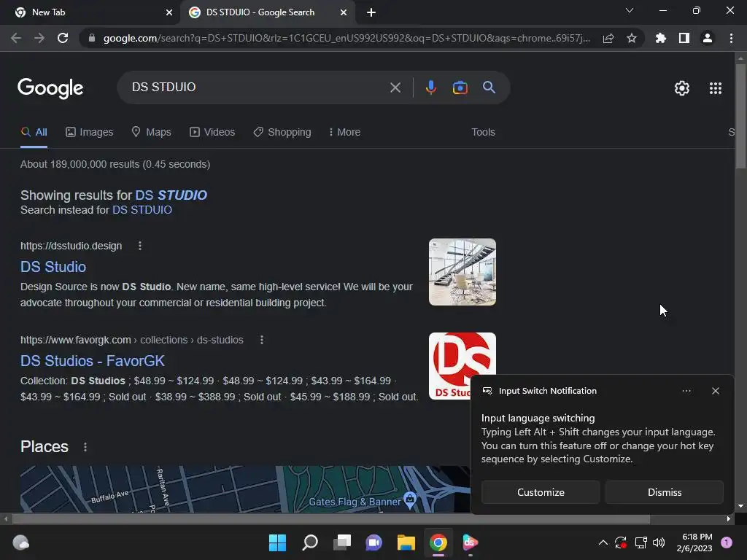747x560 pixels.
Task: Open taskbar Search
Action: (x=309, y=542)
